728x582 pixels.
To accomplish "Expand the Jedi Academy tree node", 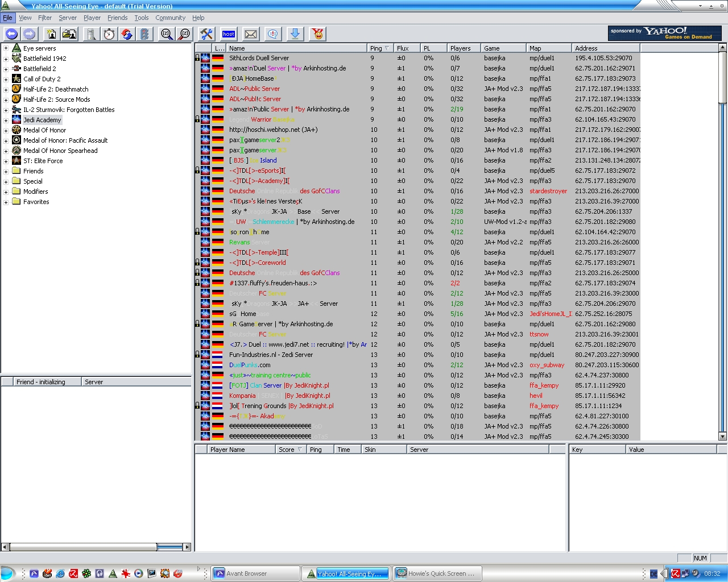I will 6,120.
